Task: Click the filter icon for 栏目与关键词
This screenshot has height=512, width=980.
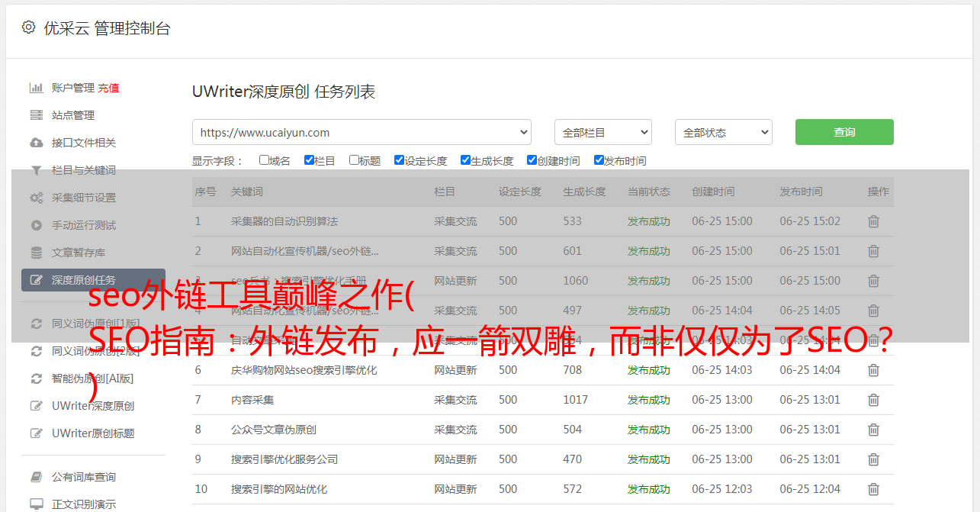Action: (36, 170)
